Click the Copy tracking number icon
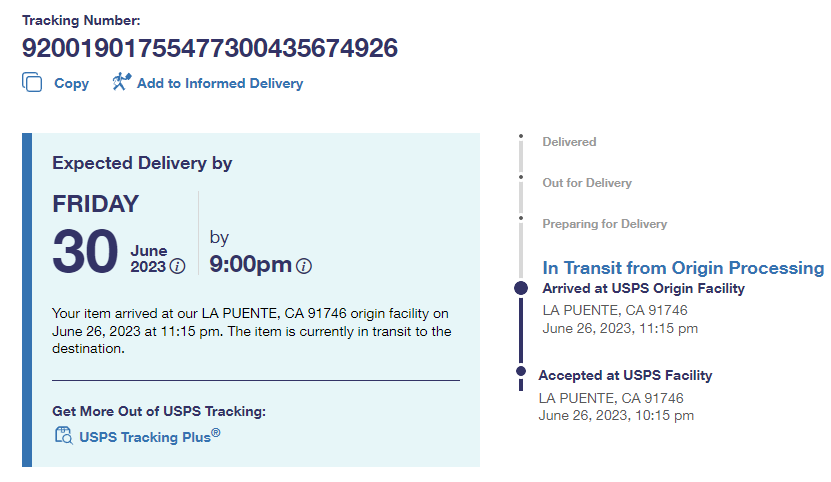831x482 pixels. (32, 83)
